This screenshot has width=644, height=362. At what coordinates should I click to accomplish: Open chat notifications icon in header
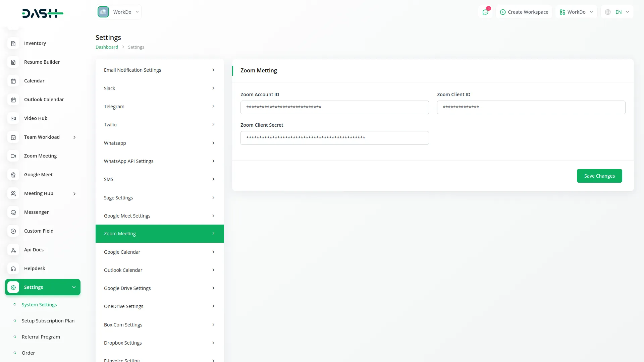(485, 12)
